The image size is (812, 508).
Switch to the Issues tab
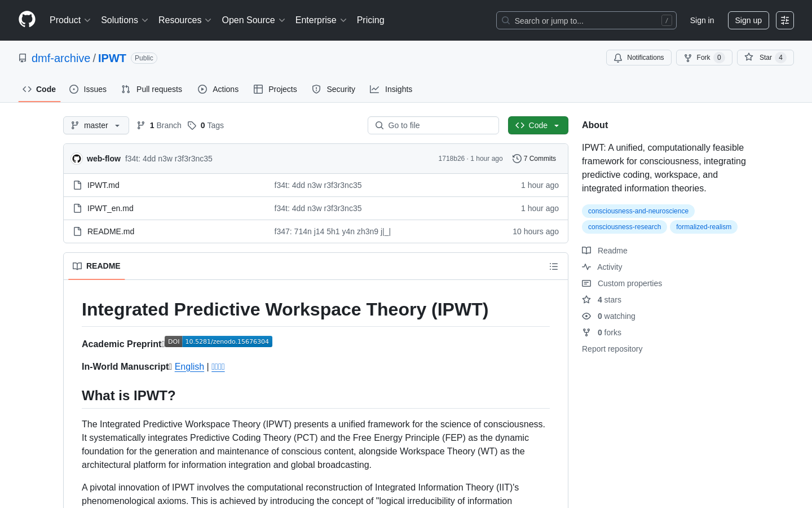[88, 89]
